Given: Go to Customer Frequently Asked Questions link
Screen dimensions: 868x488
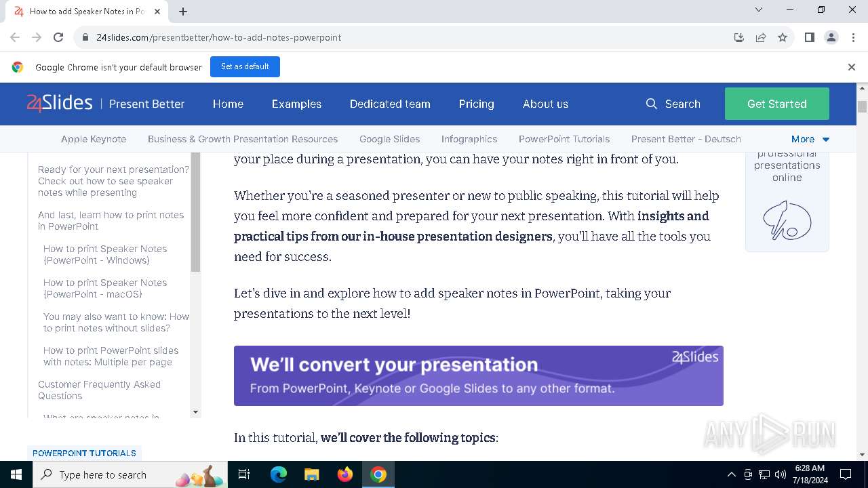Looking at the screenshot, I should 99,390.
